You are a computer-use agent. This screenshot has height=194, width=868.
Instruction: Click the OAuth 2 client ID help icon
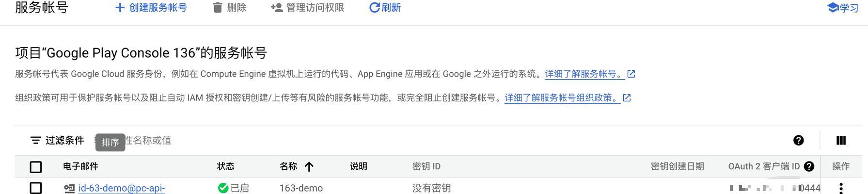(x=809, y=166)
